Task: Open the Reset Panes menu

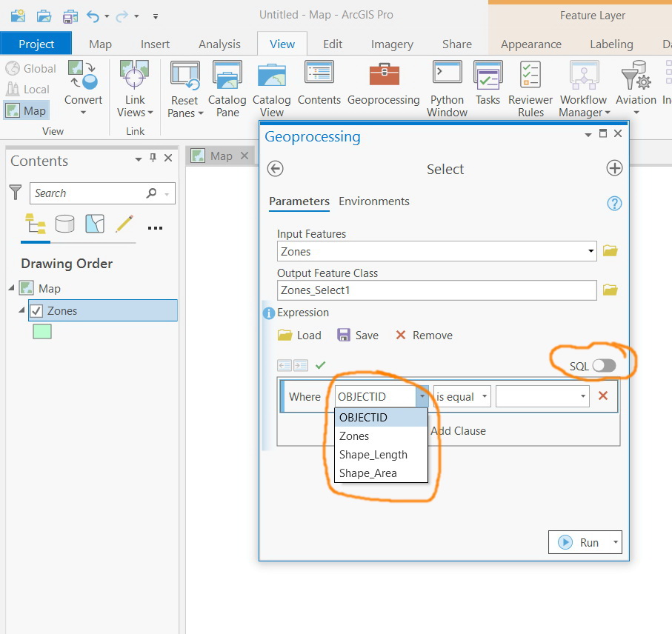Action: coord(184,89)
